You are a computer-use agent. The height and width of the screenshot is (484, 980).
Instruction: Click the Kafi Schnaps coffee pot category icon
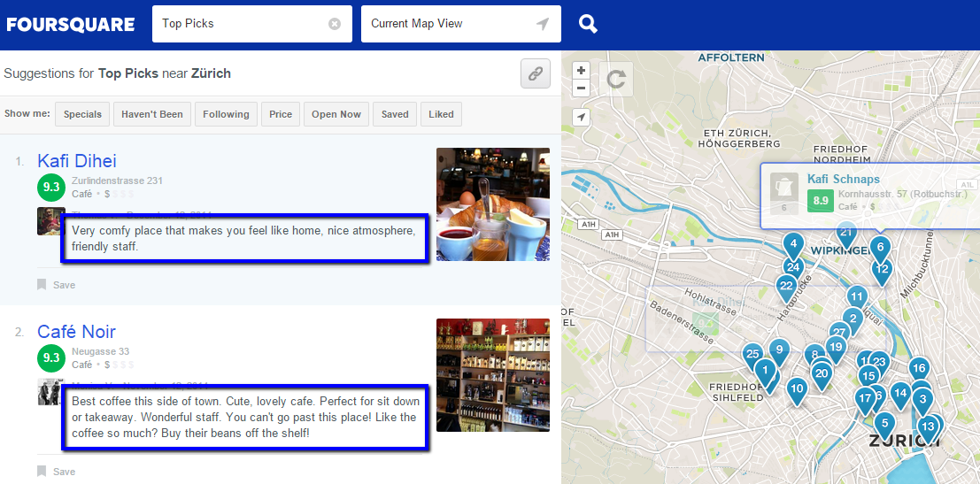[x=783, y=188]
